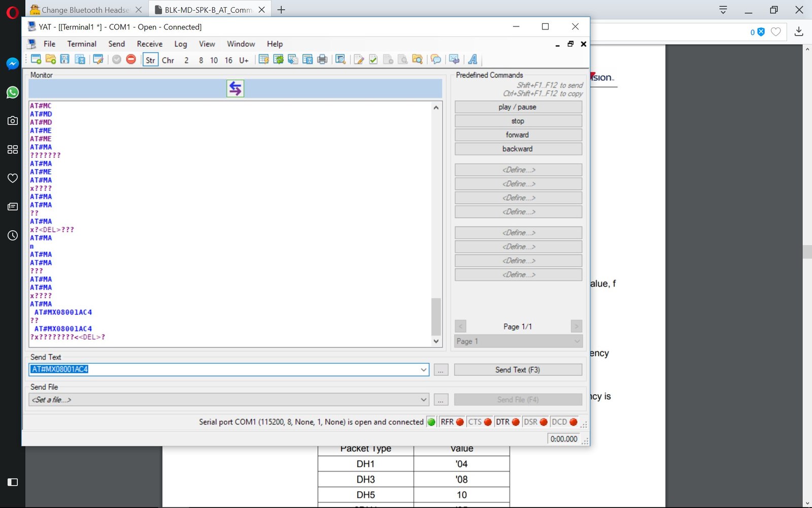Screen dimensions: 812x508
Task: Click the WhatsApp icon in Opera sidebar
Action: 12,92
